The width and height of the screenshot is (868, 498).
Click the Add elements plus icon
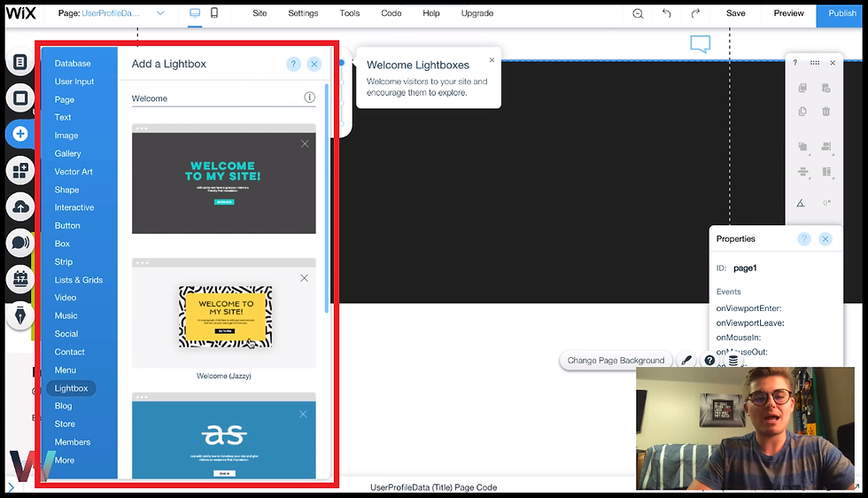coord(19,134)
